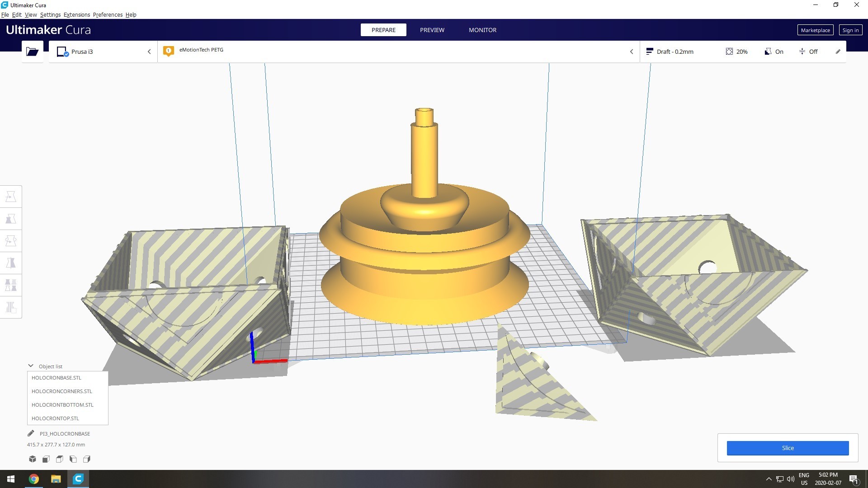The width and height of the screenshot is (868, 488).
Task: Open Draft - 0.2mm profile panel
Action: (675, 52)
